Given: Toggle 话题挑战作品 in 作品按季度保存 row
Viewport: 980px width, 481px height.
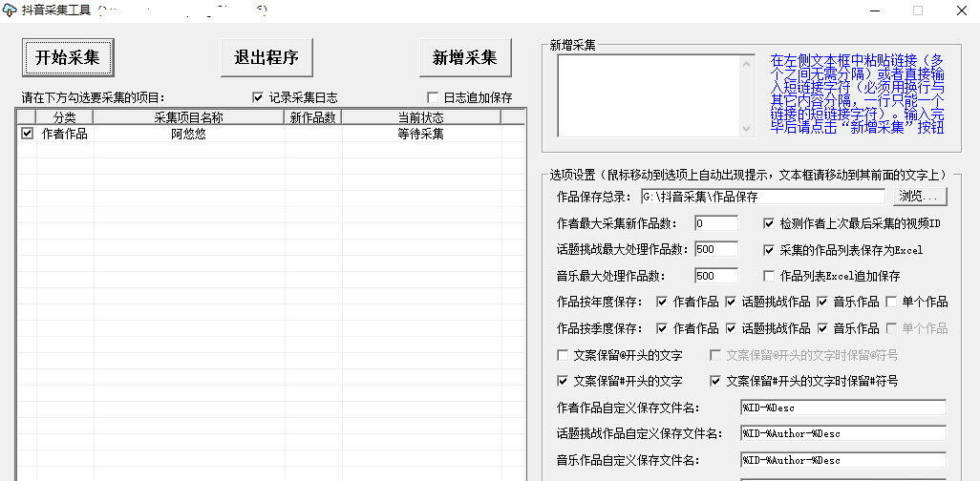Looking at the screenshot, I should coord(730,328).
